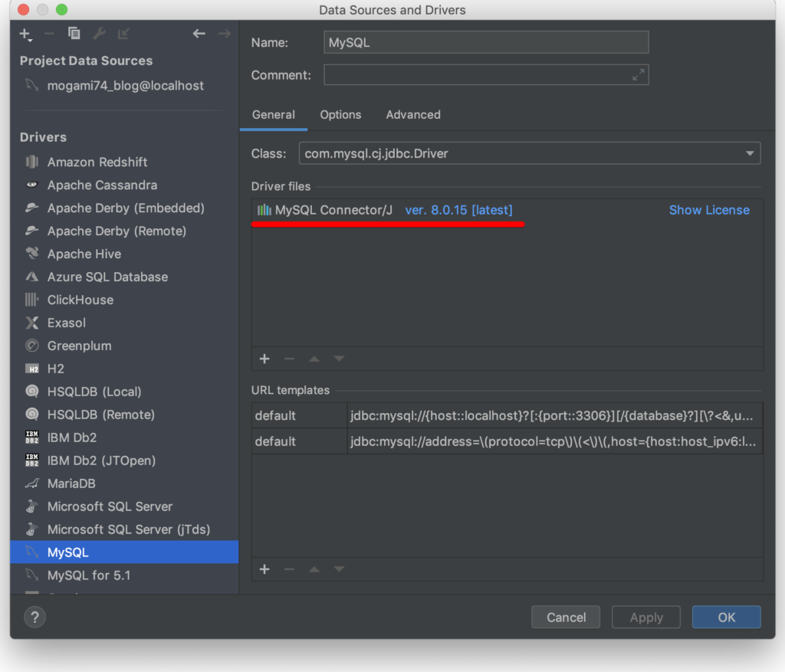Open the driver version 8.0.15 selector
785x672 pixels.
point(458,210)
